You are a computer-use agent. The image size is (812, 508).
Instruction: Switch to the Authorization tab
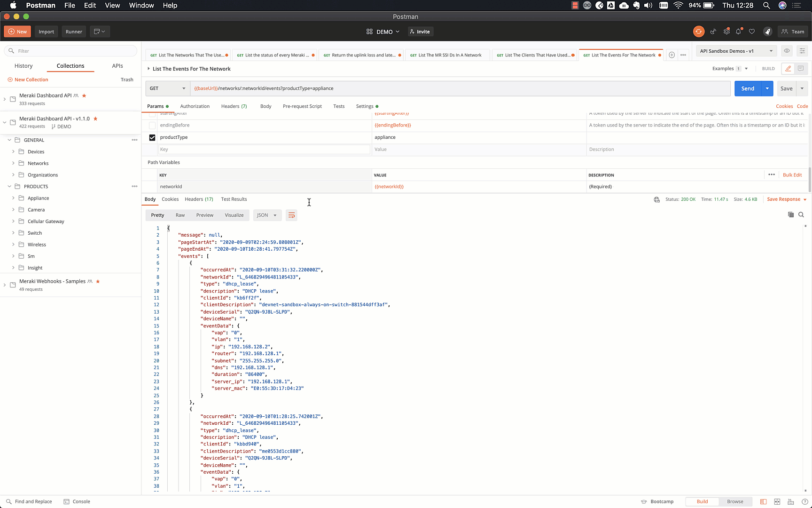coord(195,106)
